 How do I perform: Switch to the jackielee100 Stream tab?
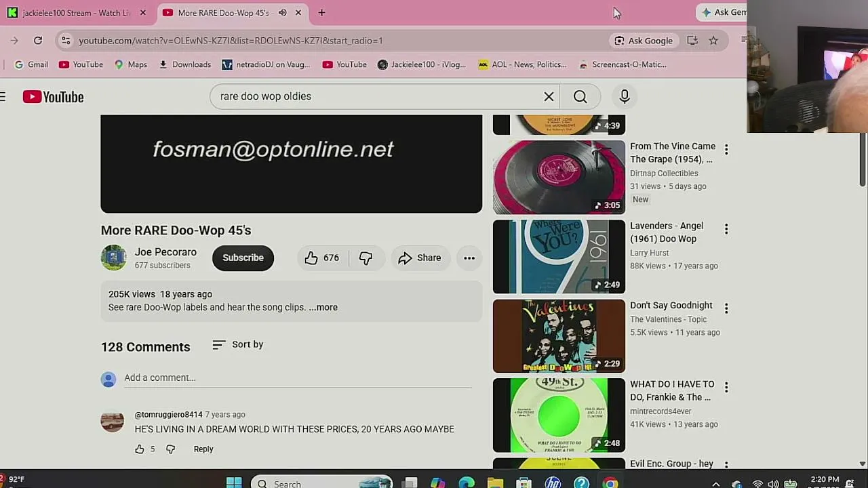[76, 13]
